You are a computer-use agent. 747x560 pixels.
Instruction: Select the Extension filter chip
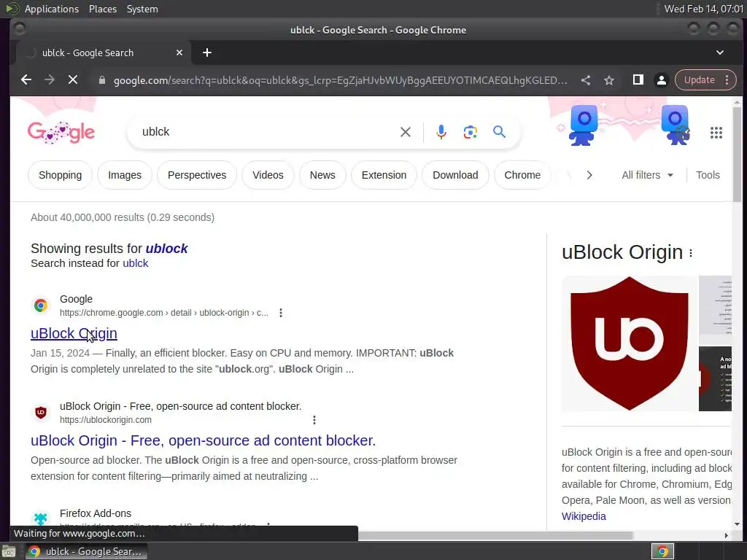[384, 175]
